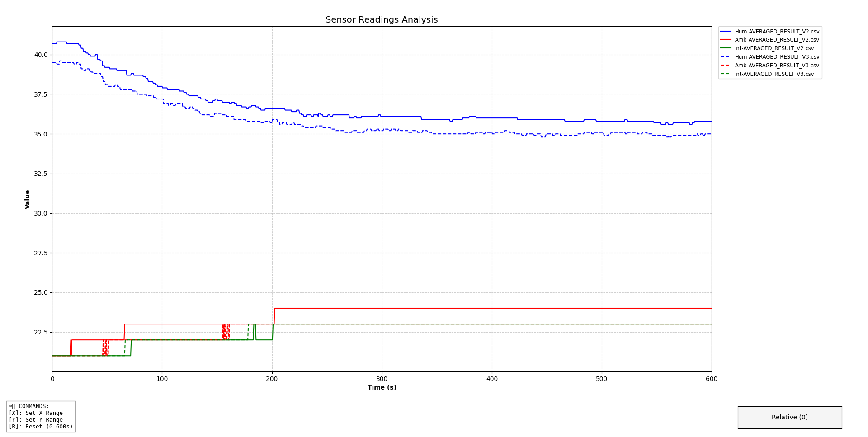
Task: Click Amb-AVERAGED_RESULT_V2.csv legend entry
Action: click(777, 40)
